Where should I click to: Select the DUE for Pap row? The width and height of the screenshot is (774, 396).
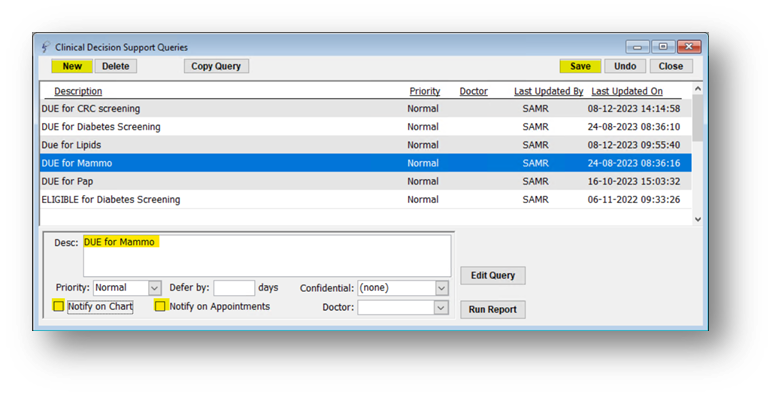(x=366, y=181)
